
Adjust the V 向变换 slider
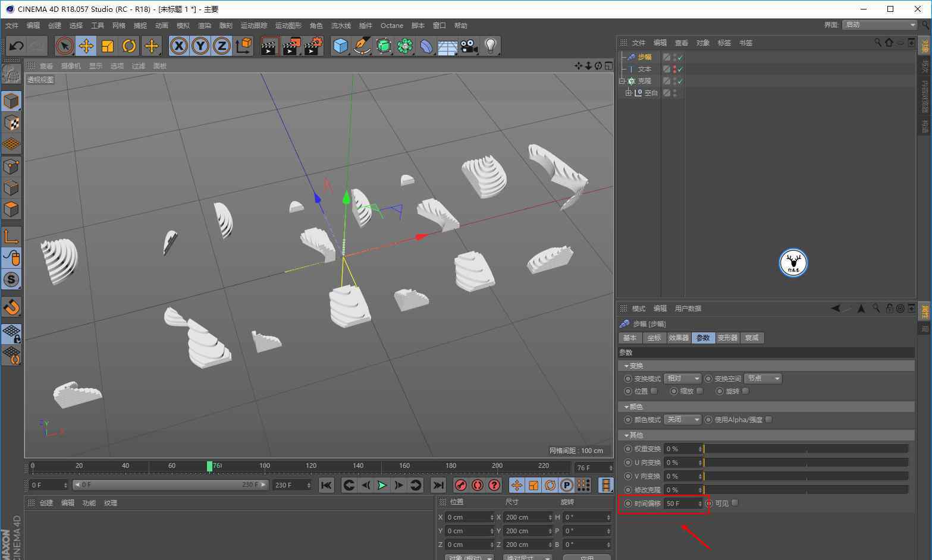806,476
